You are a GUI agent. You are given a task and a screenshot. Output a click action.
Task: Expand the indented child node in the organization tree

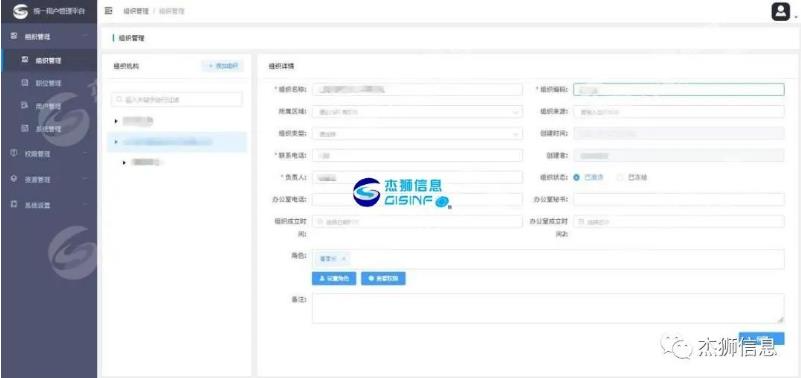125,162
